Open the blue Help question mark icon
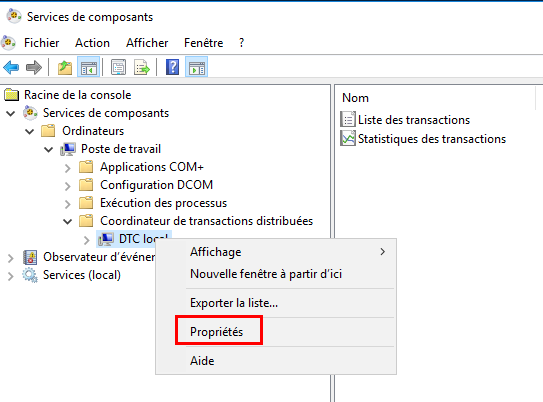Screen dimensions: 543x402 click(x=172, y=67)
